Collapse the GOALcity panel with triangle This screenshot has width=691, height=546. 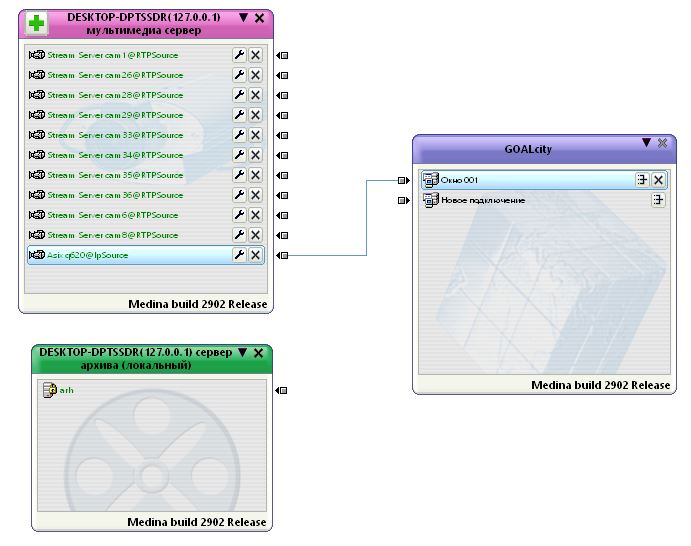646,142
